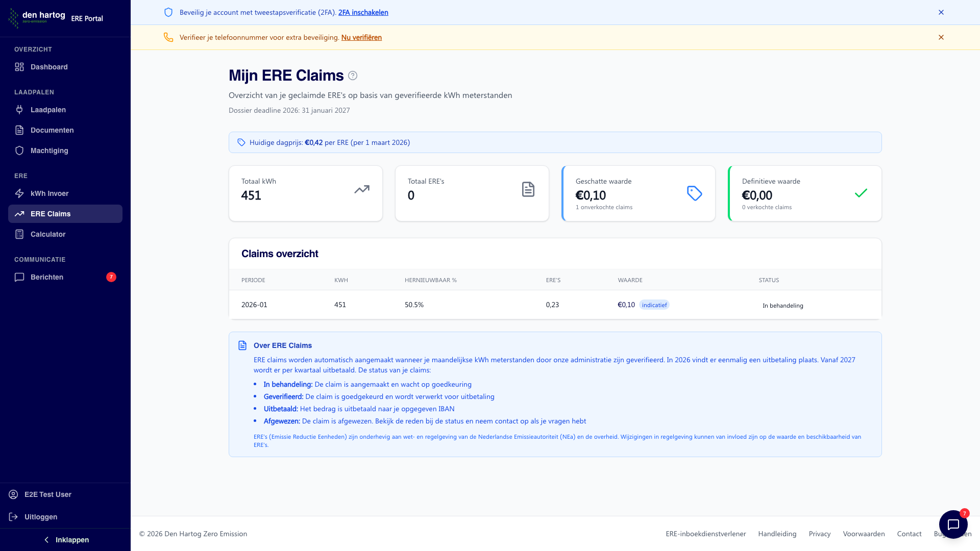Click the Calculator icon in sidebar
Viewport: 980px width, 551px height.
coord(19,234)
